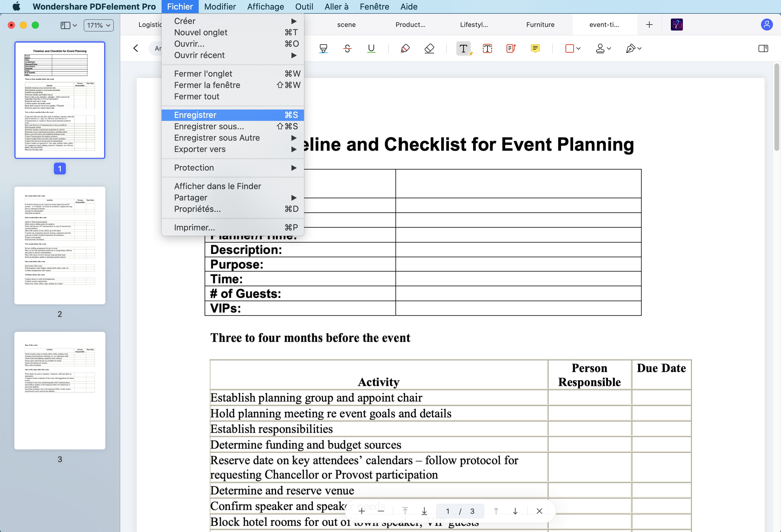Select the stamp annotation tool
This screenshot has width=781, height=532.
601,48
